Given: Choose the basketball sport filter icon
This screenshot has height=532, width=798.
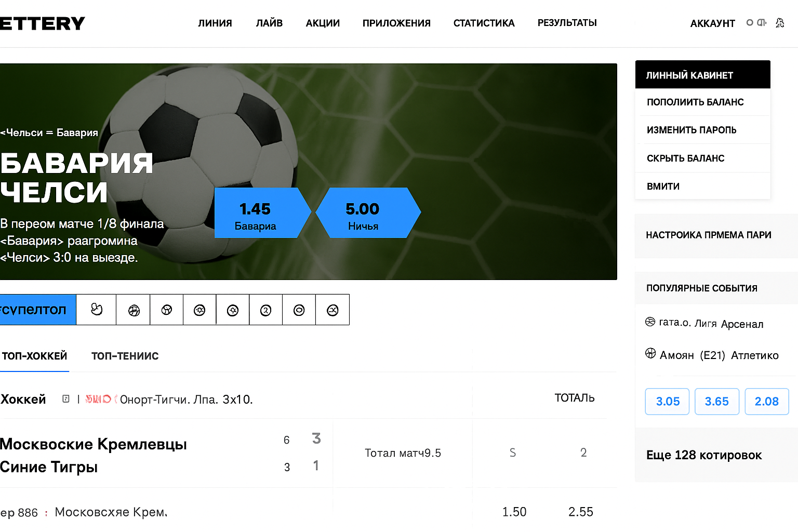Looking at the screenshot, I should (x=134, y=310).
